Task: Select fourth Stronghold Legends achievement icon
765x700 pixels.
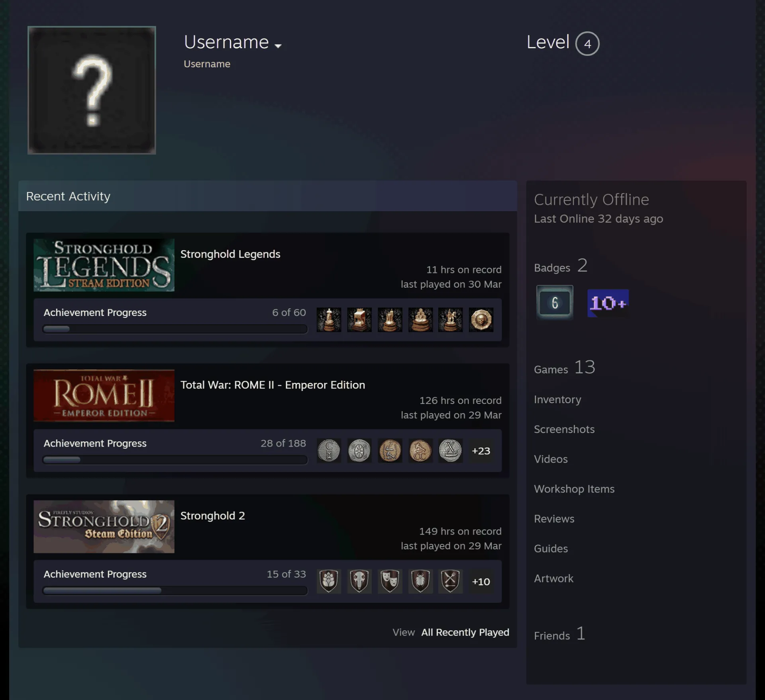Action: 420,320
